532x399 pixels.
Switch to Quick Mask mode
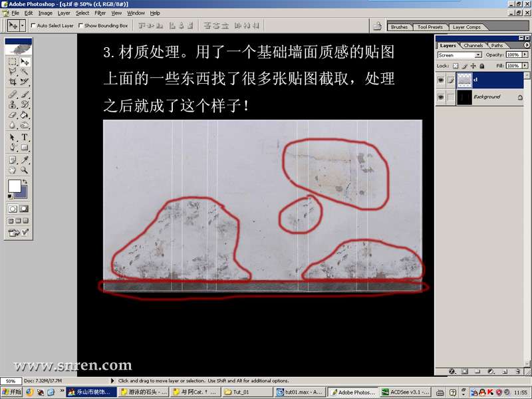24,209
